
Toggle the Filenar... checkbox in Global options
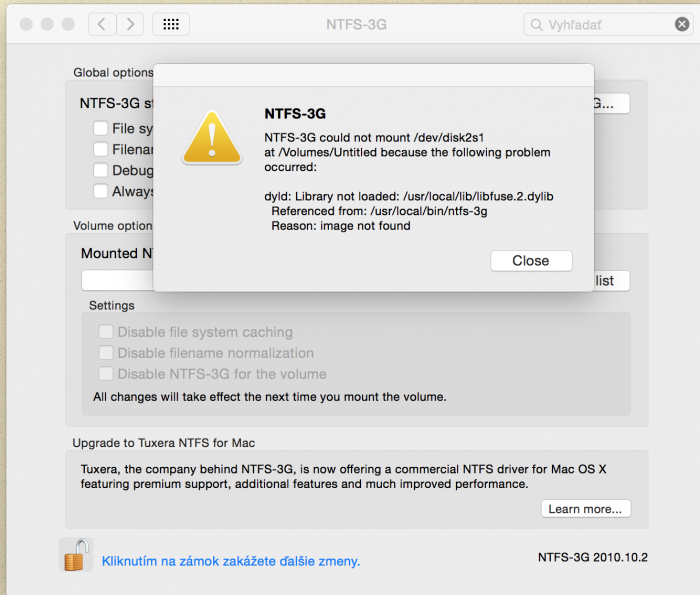click(x=100, y=149)
